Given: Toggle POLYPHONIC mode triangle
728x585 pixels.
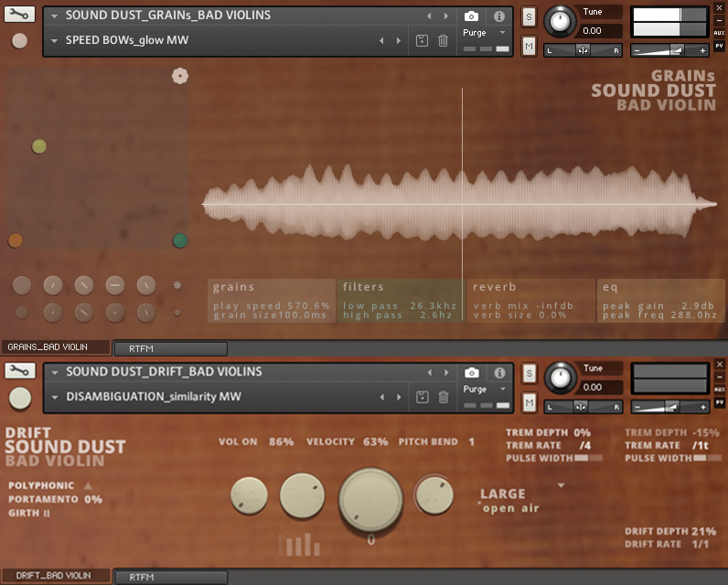Looking at the screenshot, I should [x=88, y=485].
